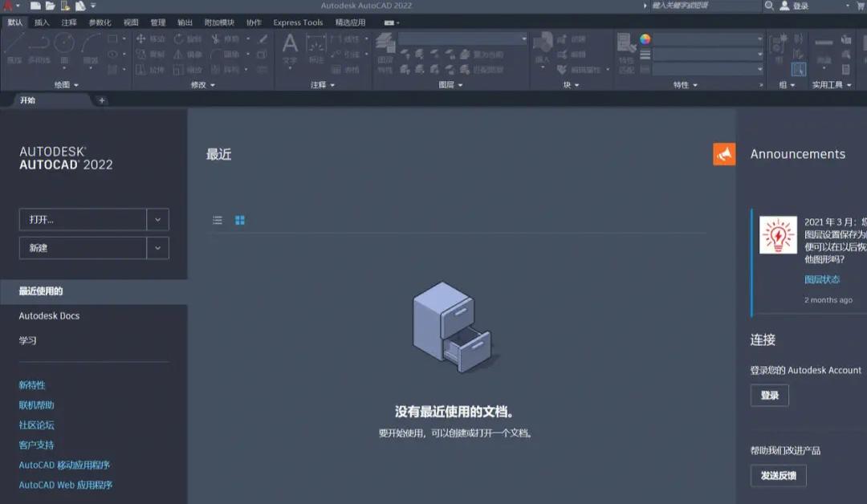Switch recent documents to grid view

(x=239, y=220)
